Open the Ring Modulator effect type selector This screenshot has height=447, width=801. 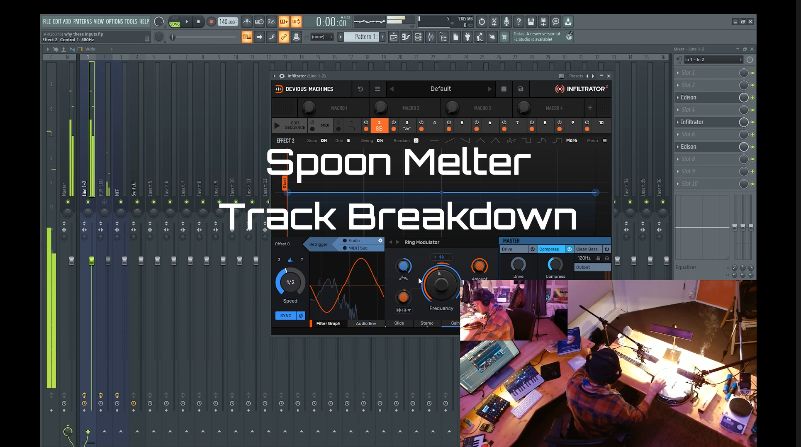coord(421,242)
